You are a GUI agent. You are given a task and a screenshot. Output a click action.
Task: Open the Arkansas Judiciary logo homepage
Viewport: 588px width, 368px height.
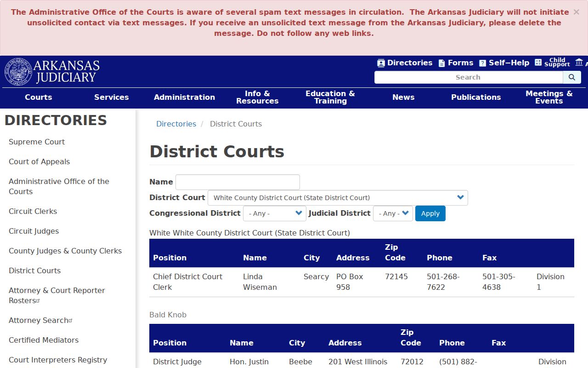point(52,72)
